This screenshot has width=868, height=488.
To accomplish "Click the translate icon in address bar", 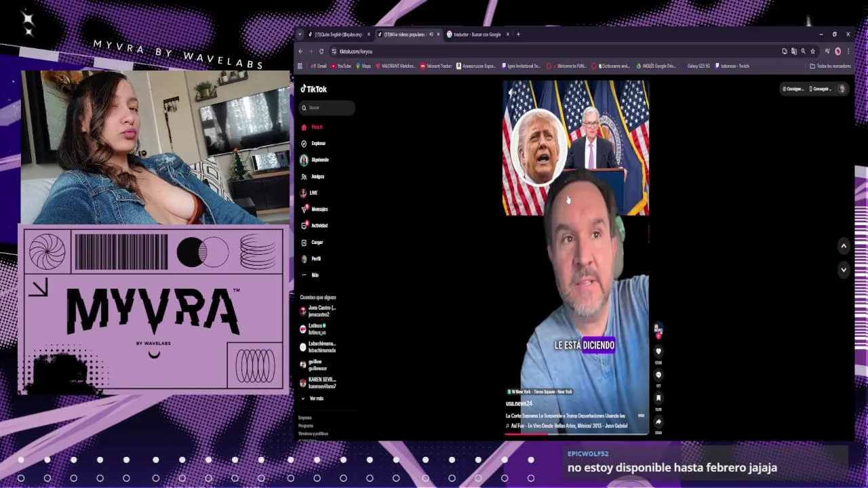I will [794, 52].
